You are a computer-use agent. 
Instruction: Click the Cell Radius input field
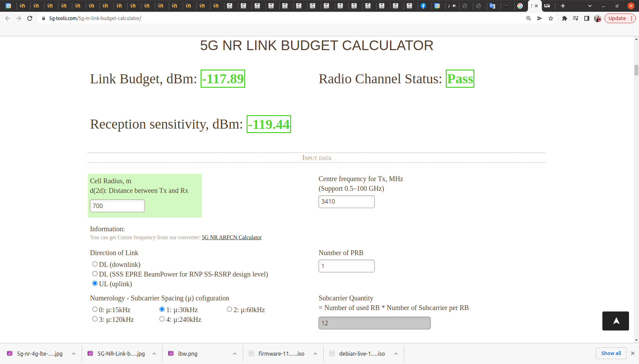[117, 206]
